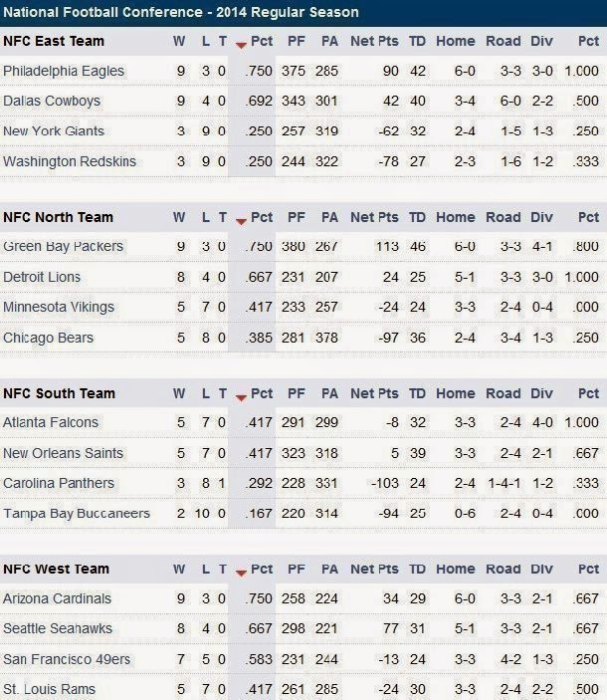The width and height of the screenshot is (607, 700).
Task: Sort NFC East by Net Pts column
Action: tap(374, 41)
